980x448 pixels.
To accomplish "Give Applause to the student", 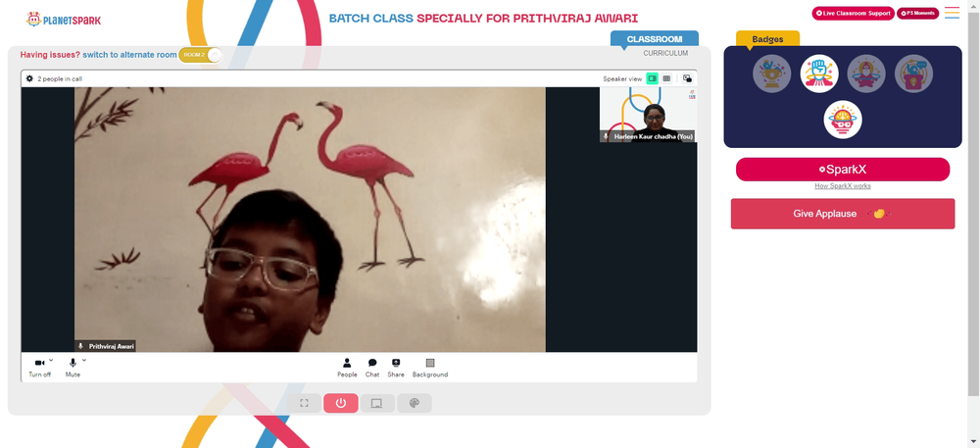I will coord(843,214).
